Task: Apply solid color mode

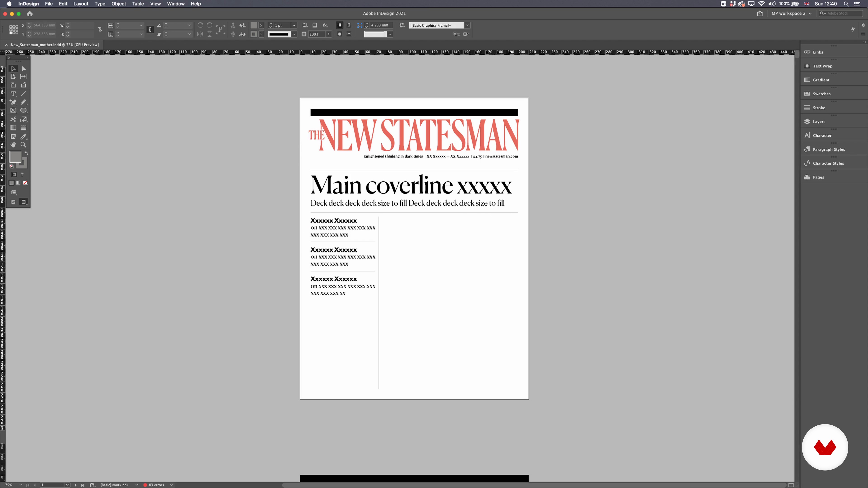Action: [12, 183]
